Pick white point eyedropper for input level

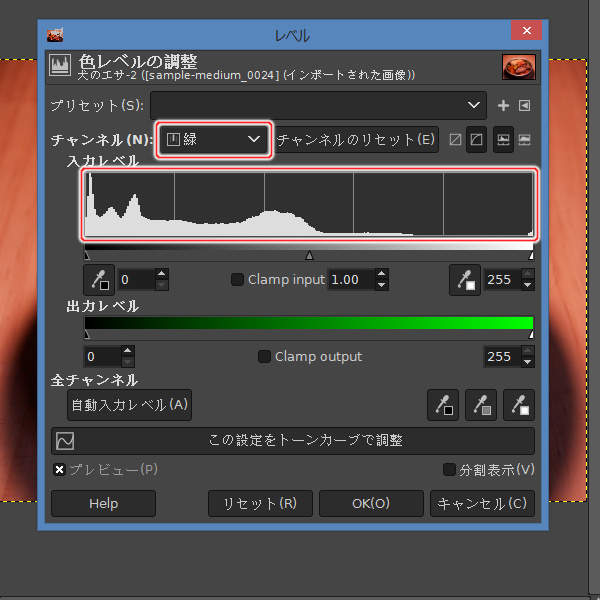[x=465, y=280]
